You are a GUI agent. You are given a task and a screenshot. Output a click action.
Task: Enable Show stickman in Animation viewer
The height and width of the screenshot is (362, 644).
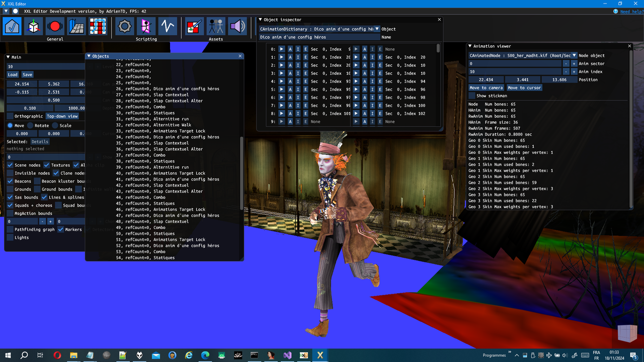coord(471,96)
